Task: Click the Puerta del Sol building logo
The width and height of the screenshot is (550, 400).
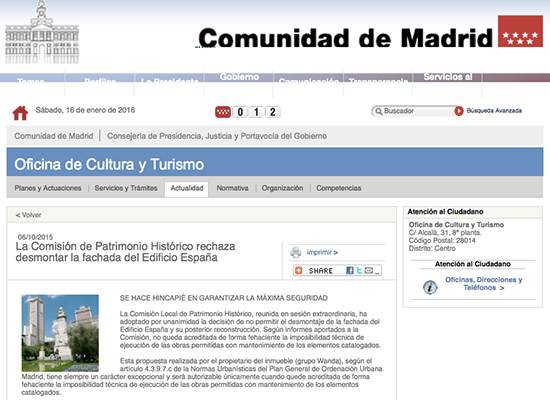Action: point(42,32)
